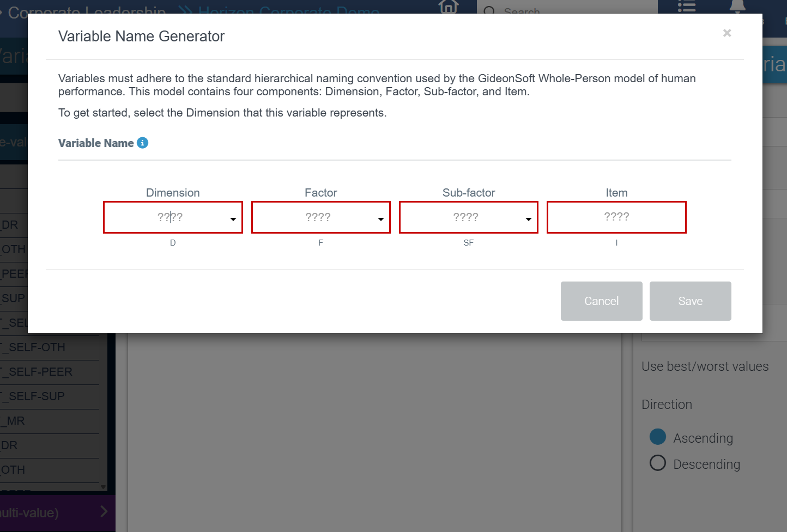Open the Dimension dropdown
This screenshot has width=787, height=532.
pos(173,217)
